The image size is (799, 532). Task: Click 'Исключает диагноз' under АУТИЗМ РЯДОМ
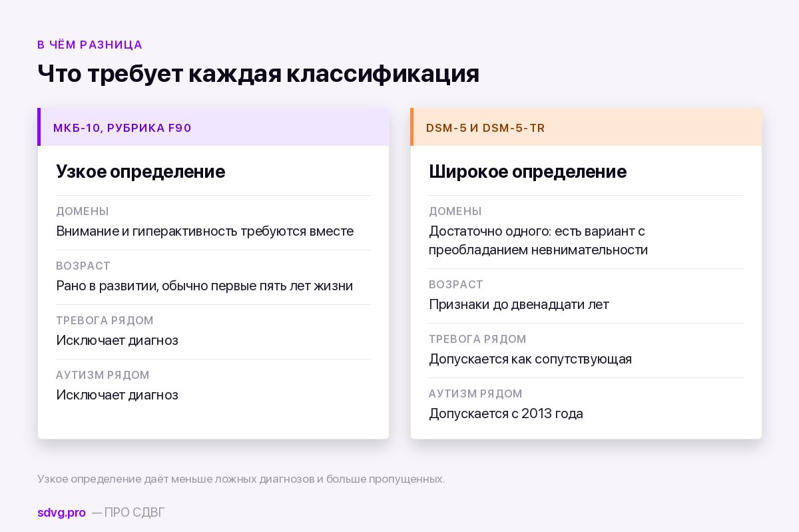click(x=117, y=395)
